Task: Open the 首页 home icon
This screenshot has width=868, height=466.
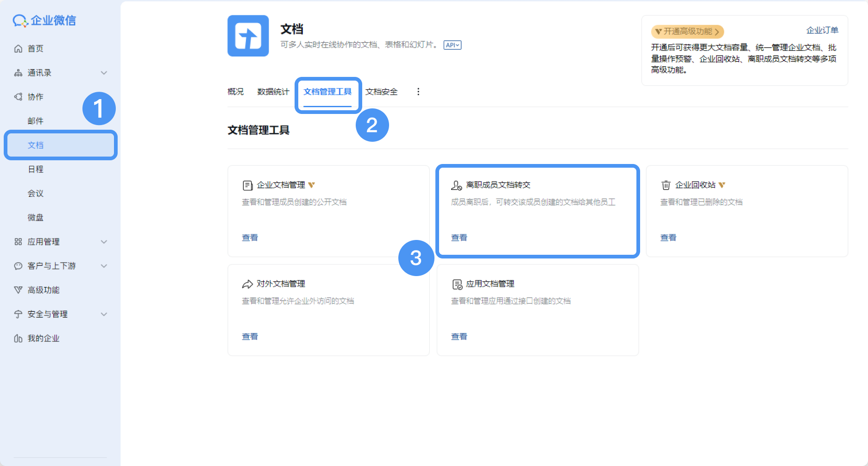Action: 18,49
